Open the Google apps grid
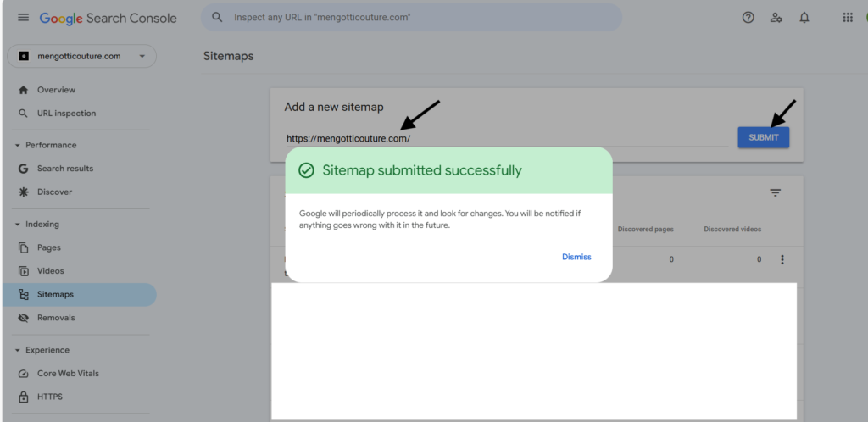The image size is (868, 422). pos(848,18)
